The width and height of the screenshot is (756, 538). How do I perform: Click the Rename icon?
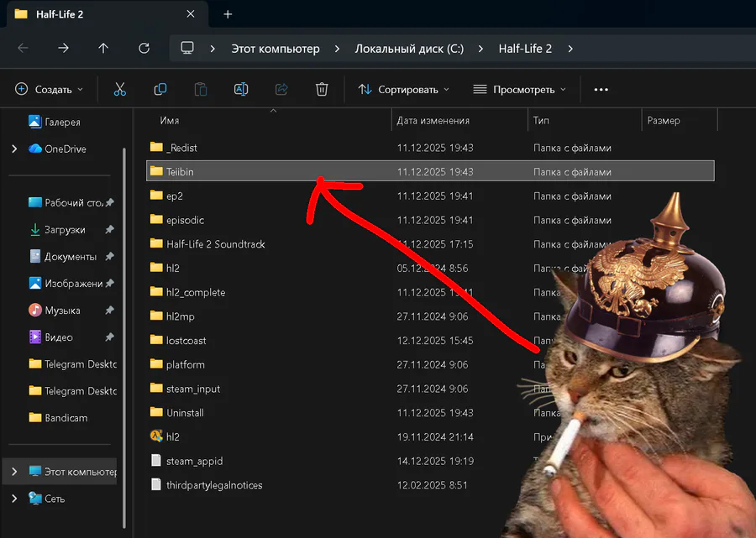[x=241, y=90]
